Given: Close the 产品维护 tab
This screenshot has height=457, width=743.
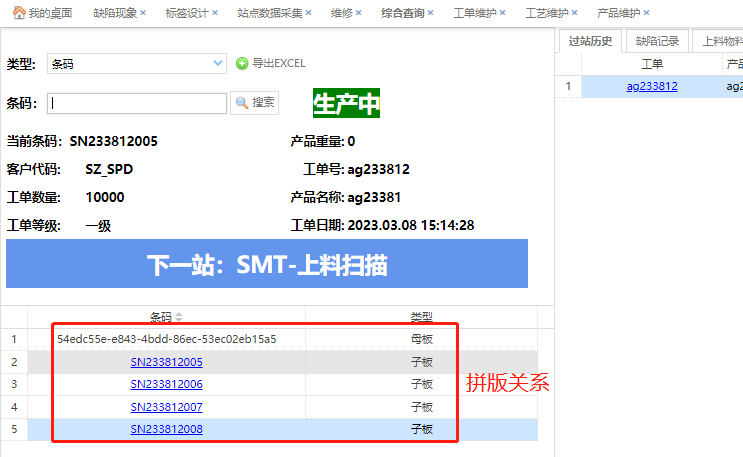Looking at the screenshot, I should click(646, 13).
